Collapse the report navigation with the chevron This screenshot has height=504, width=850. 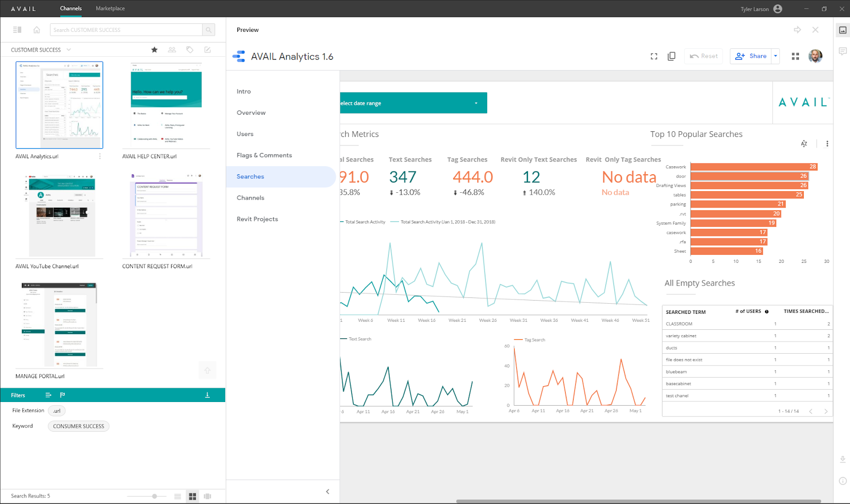tap(328, 492)
